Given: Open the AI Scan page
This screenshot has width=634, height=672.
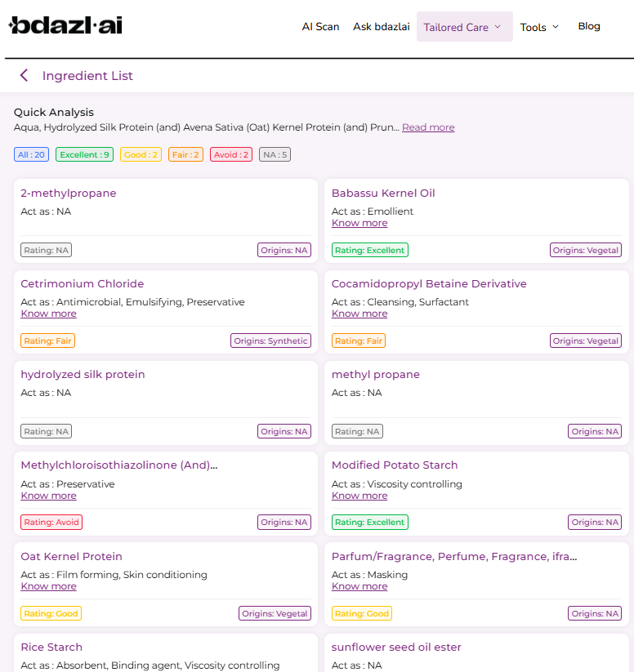Looking at the screenshot, I should coord(320,27).
